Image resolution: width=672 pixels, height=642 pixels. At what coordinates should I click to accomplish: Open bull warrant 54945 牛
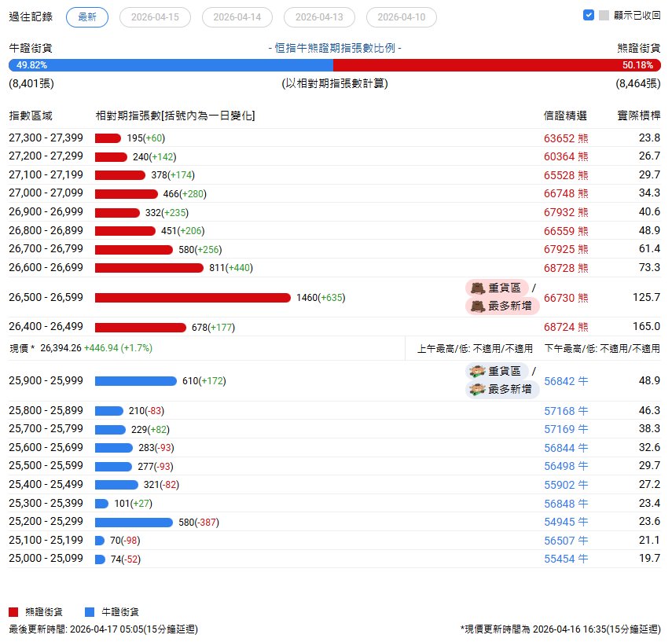pyautogui.click(x=566, y=522)
